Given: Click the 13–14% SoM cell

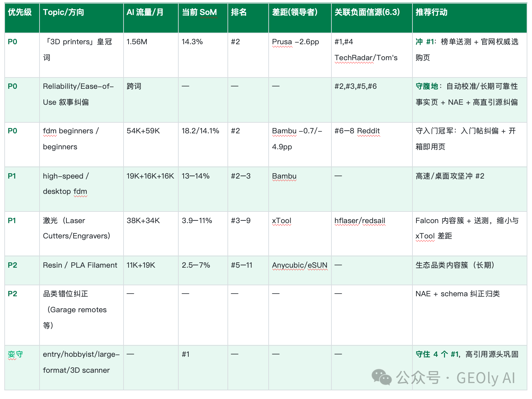Looking at the screenshot, I should (203, 189).
